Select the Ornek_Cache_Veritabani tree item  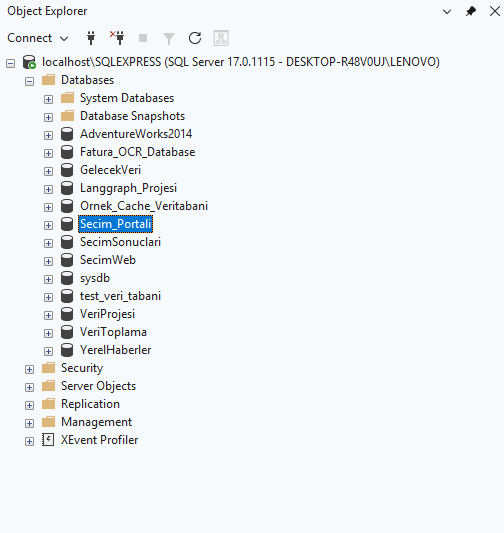144,206
